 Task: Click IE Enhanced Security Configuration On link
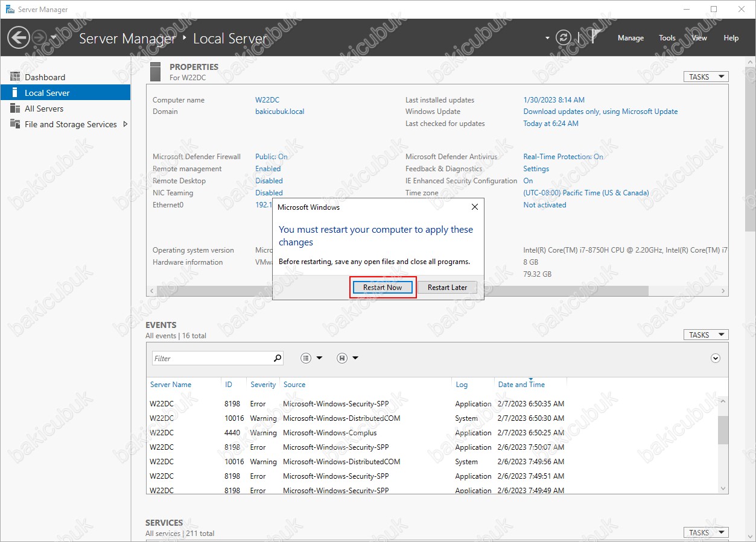click(x=528, y=181)
